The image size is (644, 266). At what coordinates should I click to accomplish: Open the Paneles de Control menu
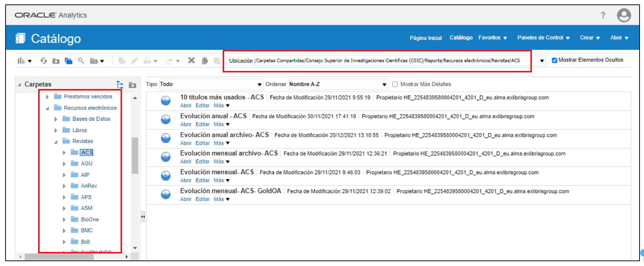click(543, 38)
